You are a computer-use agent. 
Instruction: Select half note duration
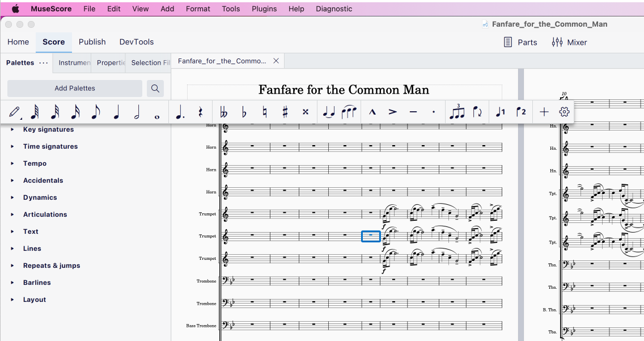click(137, 112)
